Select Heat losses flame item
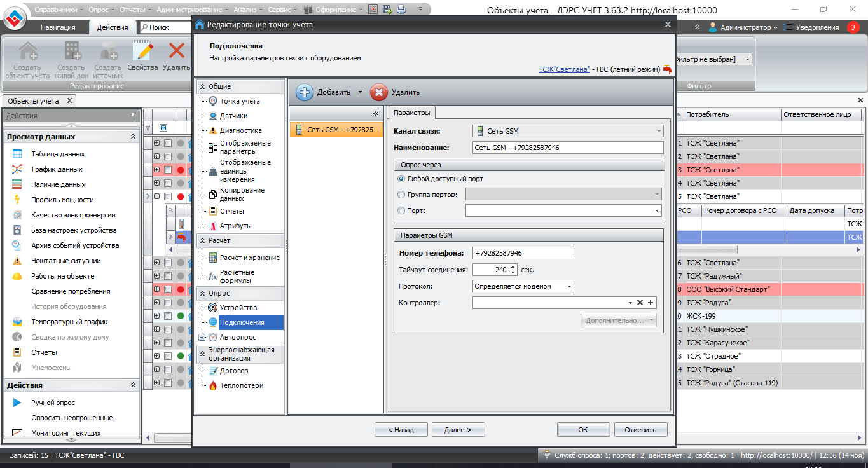Screen dimensions: 868x468 click(x=241, y=385)
